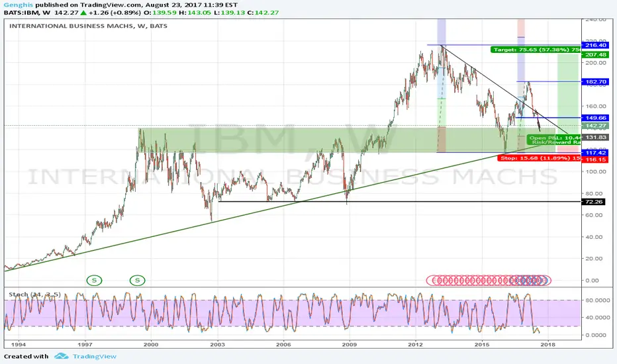Open the Genghis author link
The width and height of the screenshot is (617, 364).
(x=19, y=5)
